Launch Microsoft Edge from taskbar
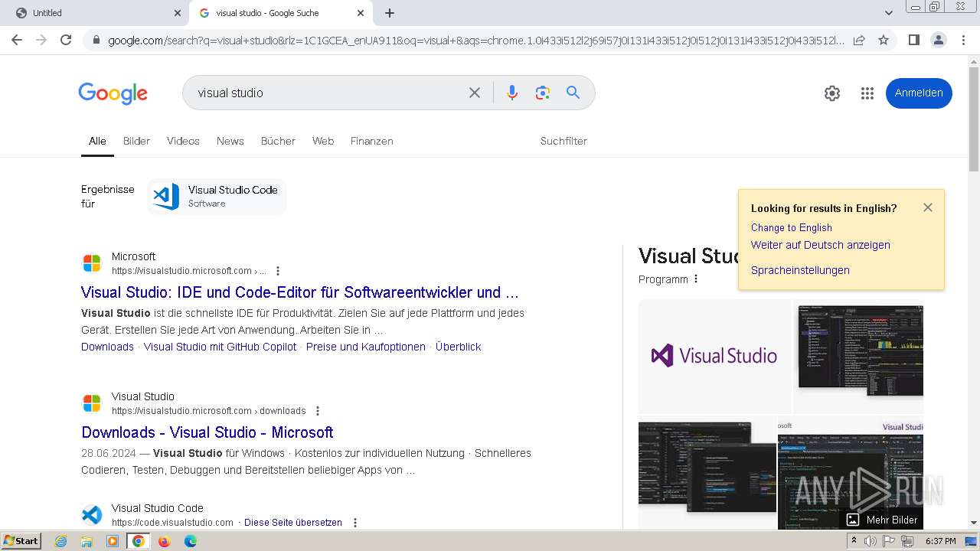This screenshot has height=551, width=980. click(x=190, y=541)
